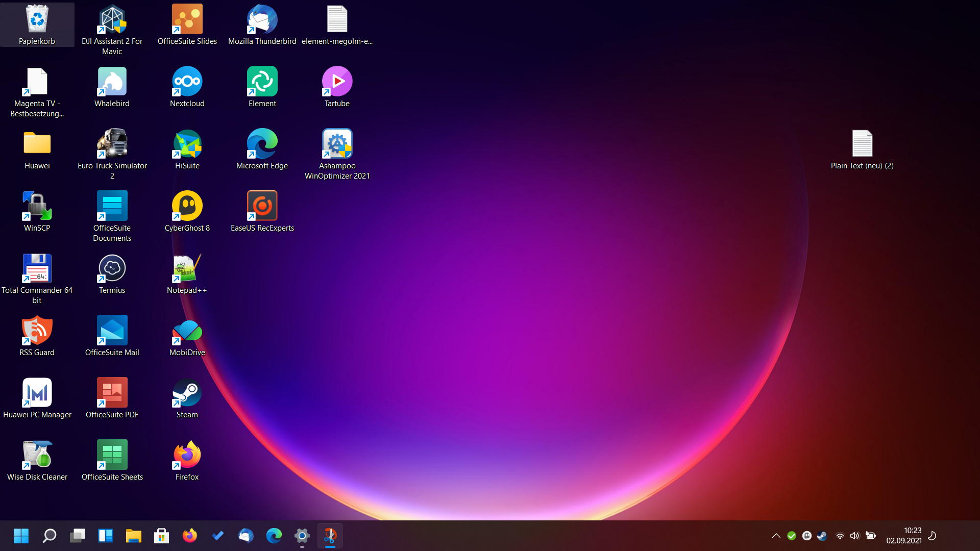The image size is (980, 551).
Task: Launch Firefox from the taskbar
Action: (189, 536)
